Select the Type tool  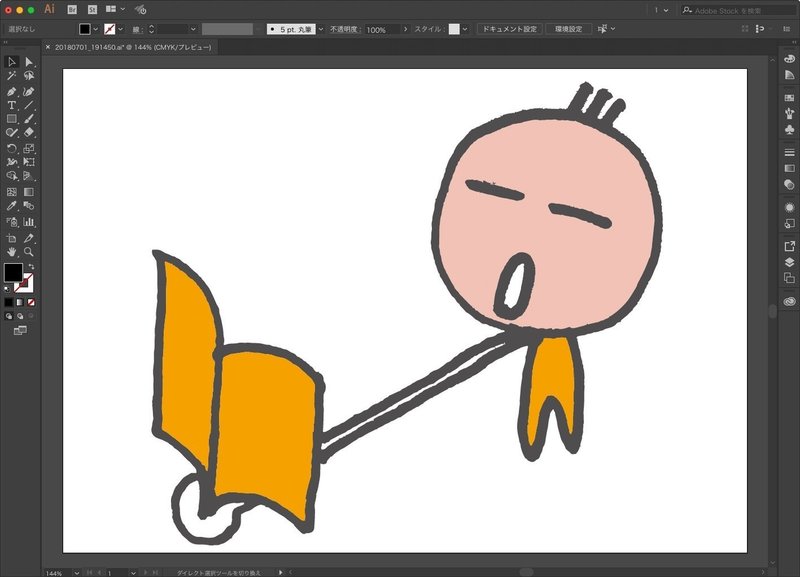[11, 106]
